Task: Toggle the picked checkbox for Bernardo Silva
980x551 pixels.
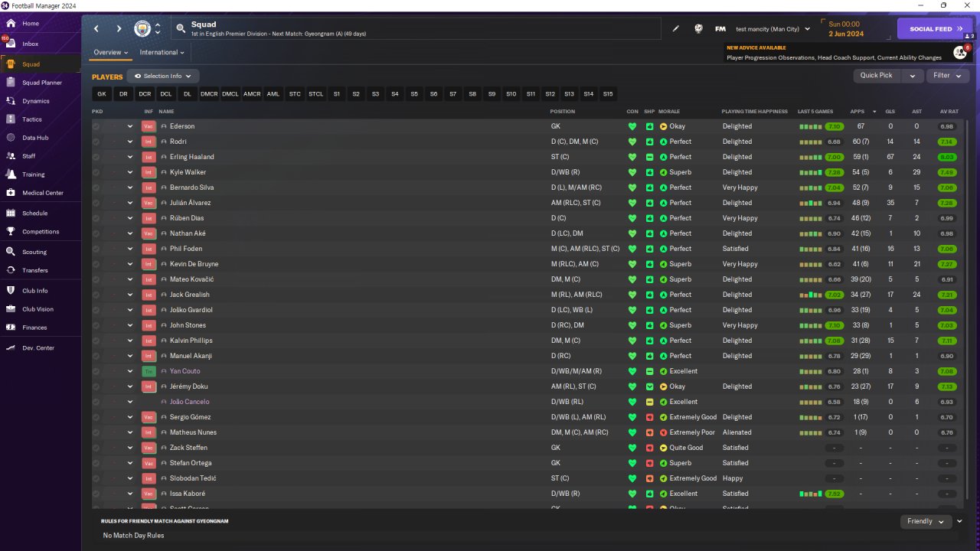Action: [x=96, y=187]
